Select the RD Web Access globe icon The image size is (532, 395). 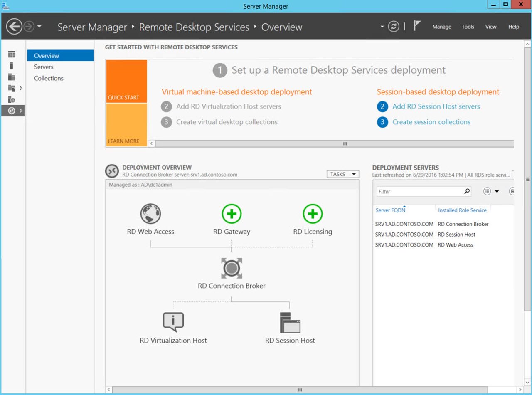pos(150,214)
